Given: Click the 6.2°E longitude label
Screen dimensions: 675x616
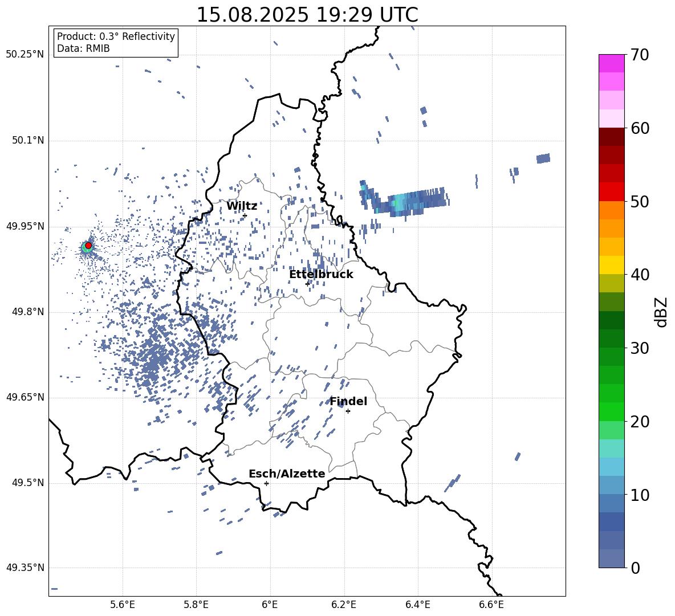Looking at the screenshot, I should (344, 605).
